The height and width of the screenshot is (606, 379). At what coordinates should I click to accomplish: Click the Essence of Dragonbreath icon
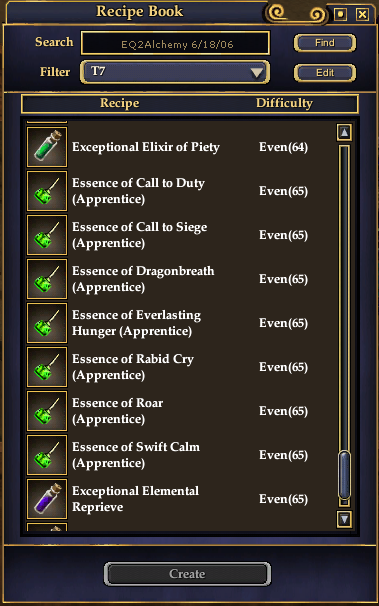point(47,279)
